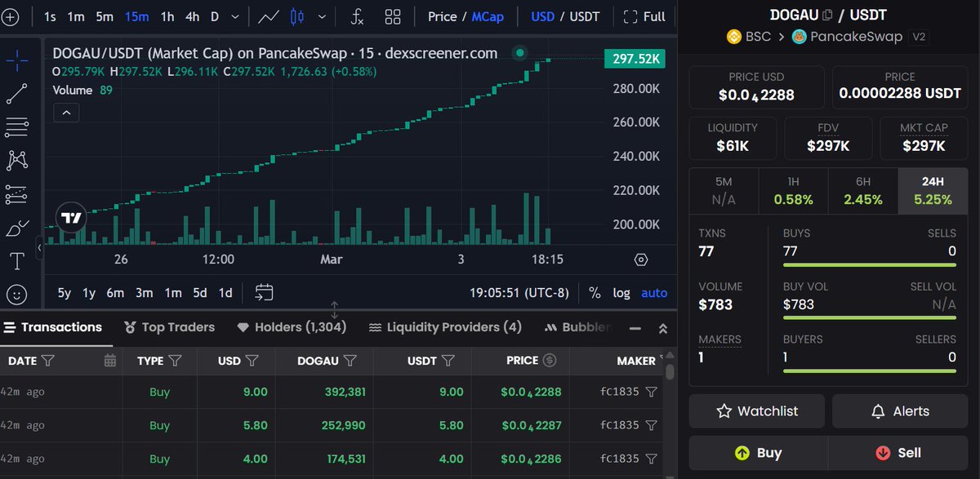Collapse the left drawing toolbar arrow
Image resolution: width=980 pixels, height=479 pixels.
[x=39, y=246]
